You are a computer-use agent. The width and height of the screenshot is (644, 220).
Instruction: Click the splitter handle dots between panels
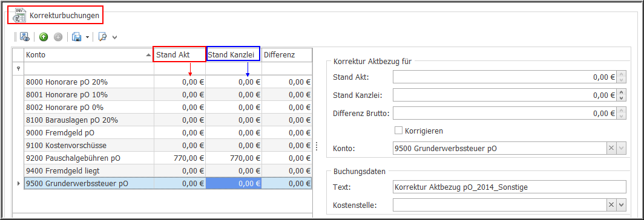(316, 146)
